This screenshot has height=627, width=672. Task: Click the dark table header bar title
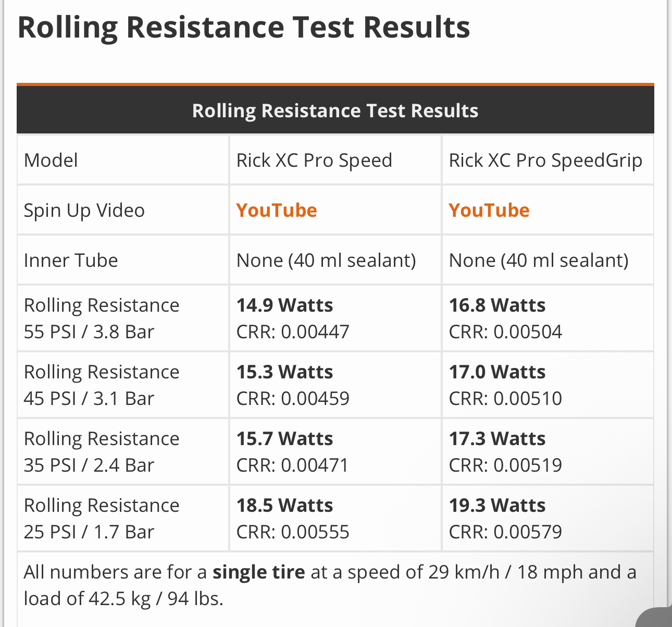coord(335,110)
